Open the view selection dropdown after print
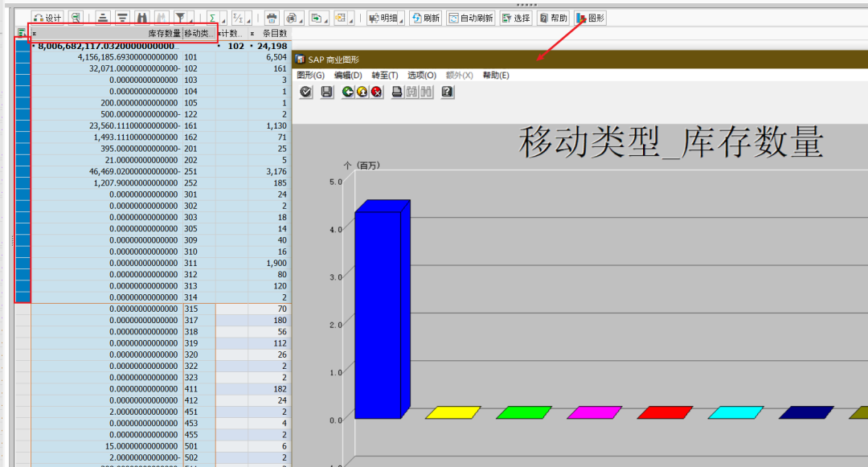Image resolution: width=868 pixels, height=467 pixels. click(x=294, y=18)
